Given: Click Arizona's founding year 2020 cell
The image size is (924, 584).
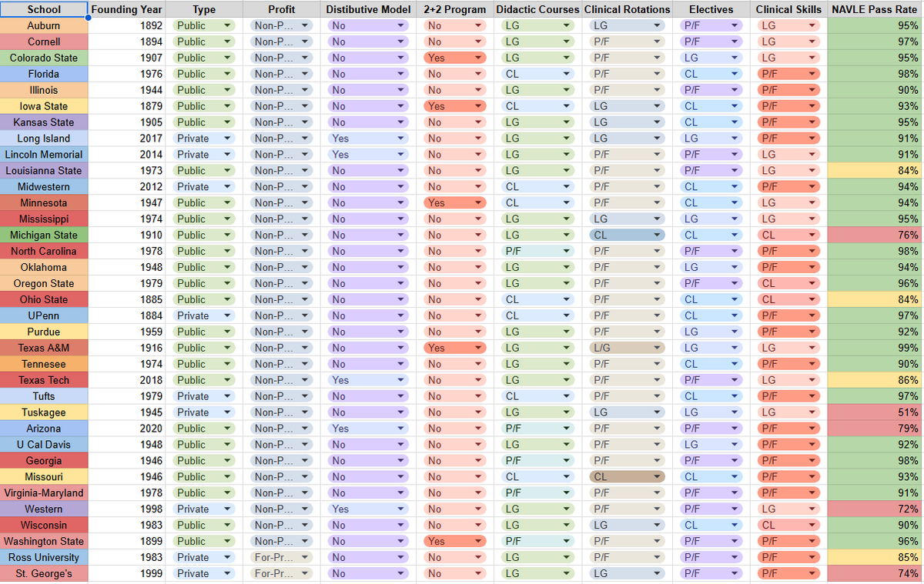Looking at the screenshot, I should coord(126,429).
